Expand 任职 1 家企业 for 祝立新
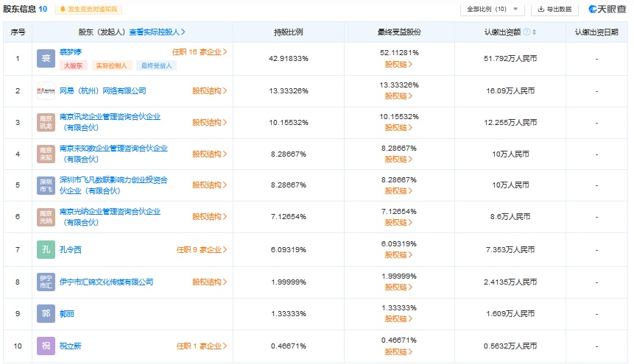The height and width of the screenshot is (364, 634). pos(202,346)
